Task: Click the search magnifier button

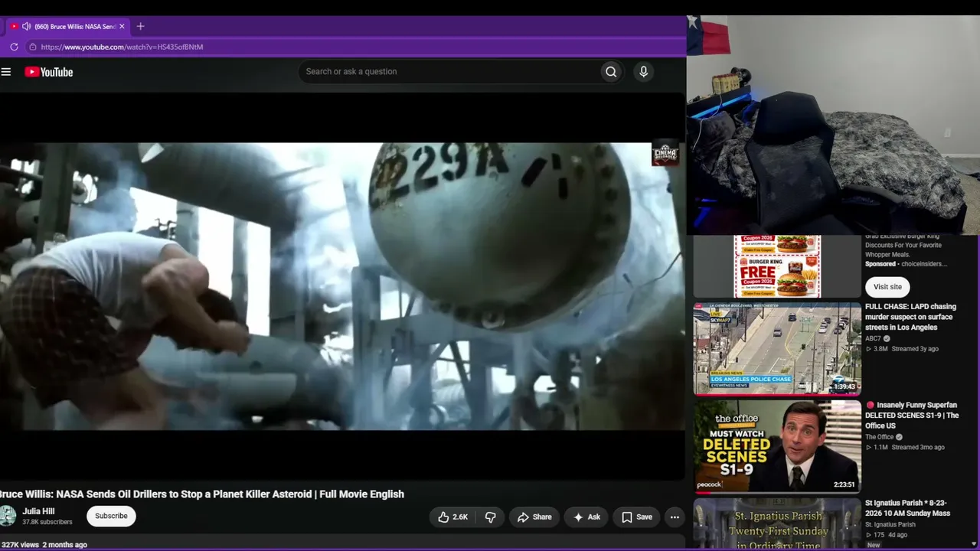Action: click(611, 72)
